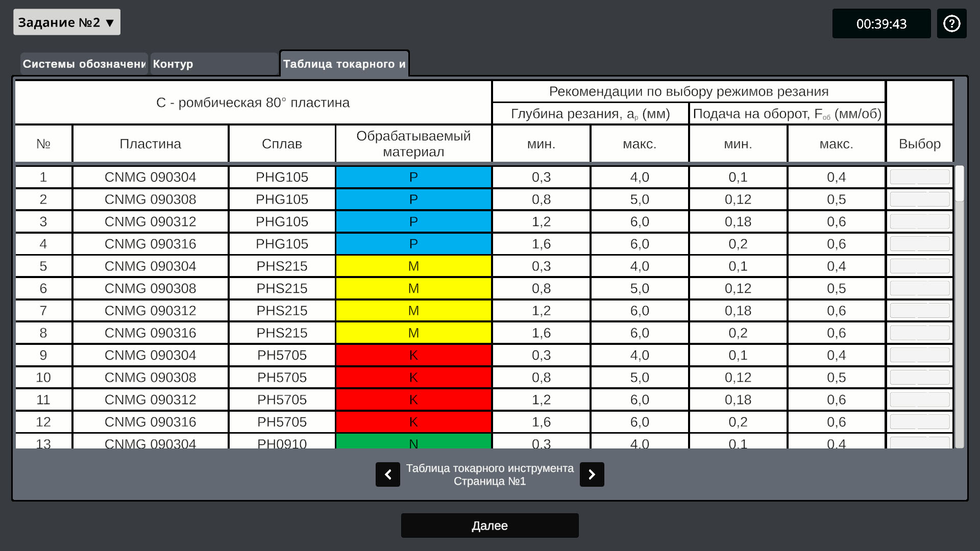Go to previous tool table page
Image resolution: width=980 pixels, height=551 pixels.
(388, 474)
